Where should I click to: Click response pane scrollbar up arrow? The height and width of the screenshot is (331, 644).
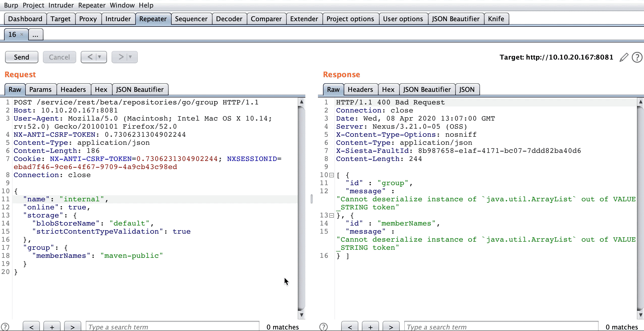click(x=640, y=102)
